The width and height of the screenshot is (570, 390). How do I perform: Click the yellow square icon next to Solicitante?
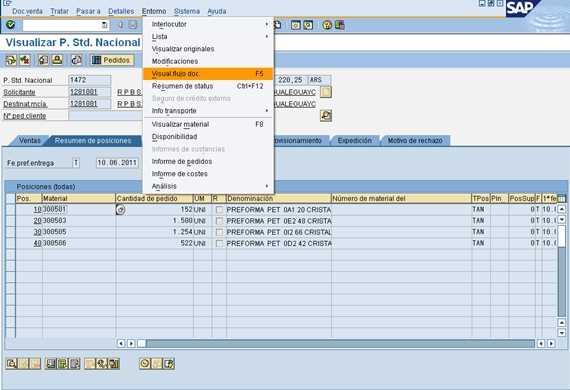coord(326,92)
